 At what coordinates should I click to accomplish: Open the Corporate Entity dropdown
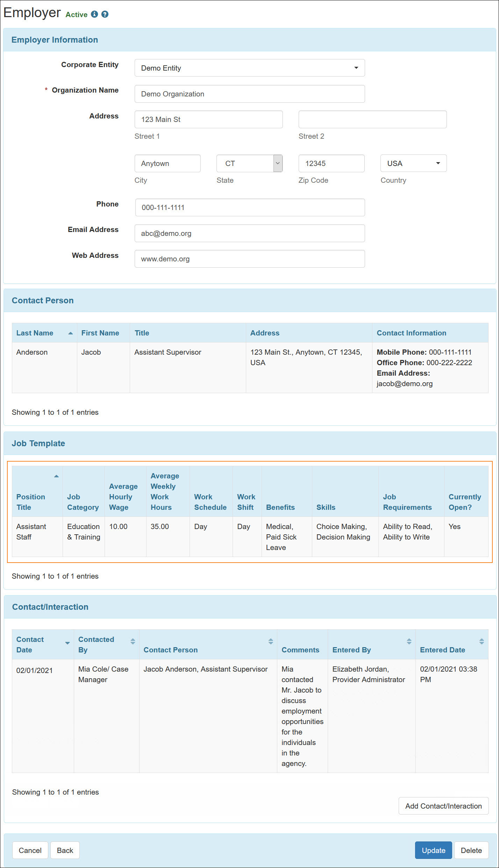tap(249, 68)
